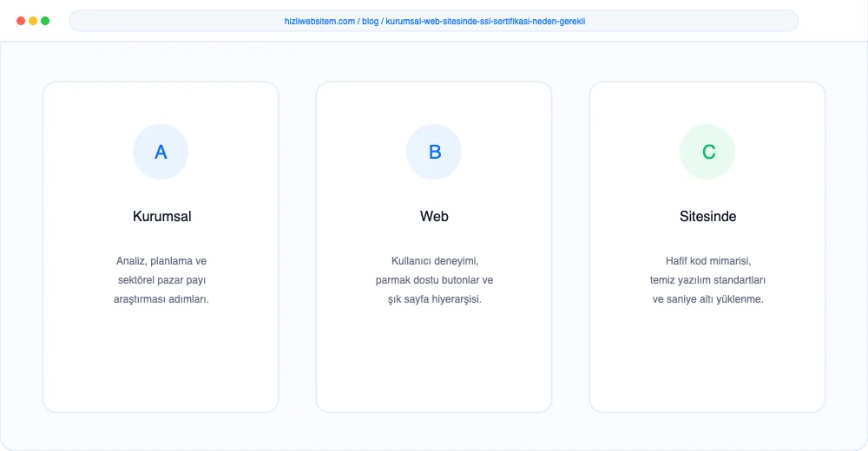Image resolution: width=868 pixels, height=451 pixels.
Task: Click the blog breadcrumb in the URL
Action: [371, 21]
